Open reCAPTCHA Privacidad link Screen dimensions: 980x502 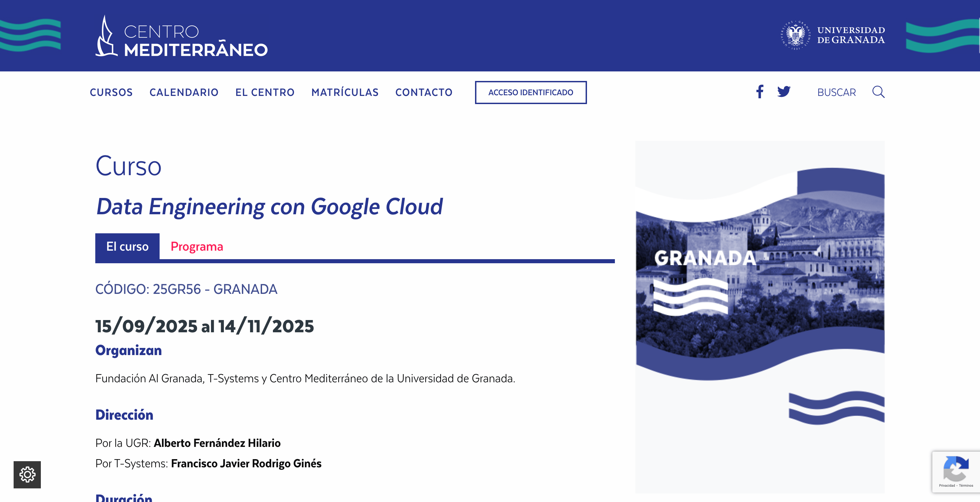[x=947, y=486]
